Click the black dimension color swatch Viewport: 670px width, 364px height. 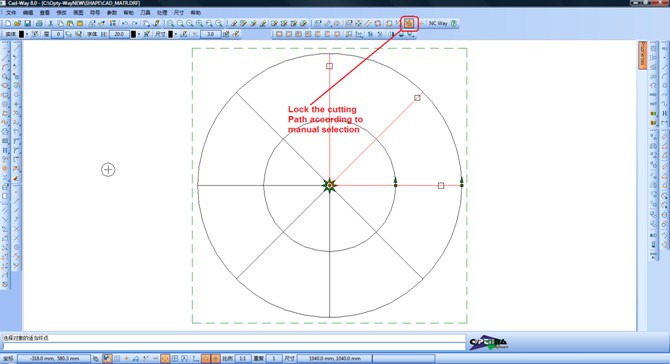170,34
